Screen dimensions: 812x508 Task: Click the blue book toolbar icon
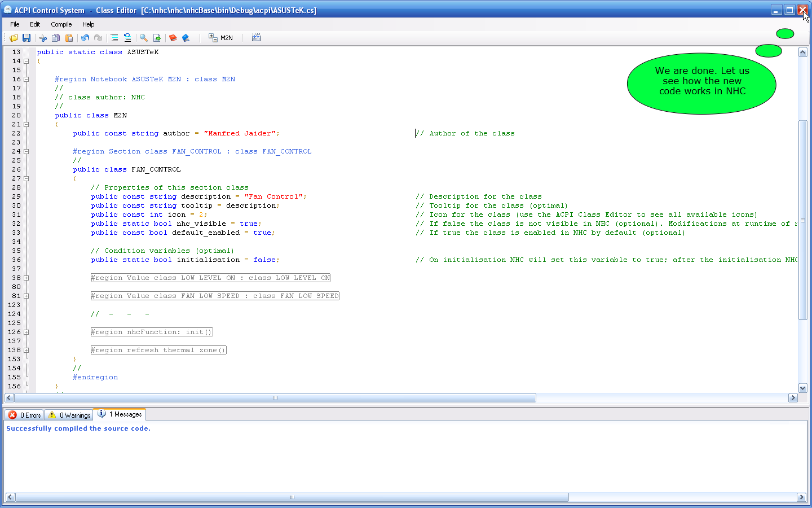(x=186, y=38)
